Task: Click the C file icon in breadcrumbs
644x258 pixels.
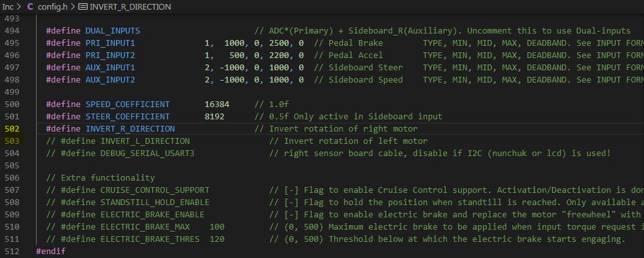Action: (30, 7)
